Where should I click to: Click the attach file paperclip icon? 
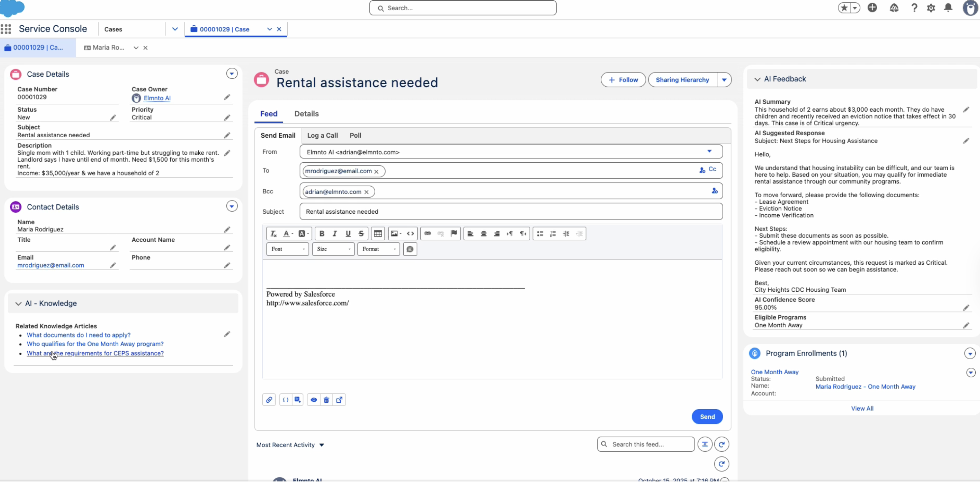[269, 399]
